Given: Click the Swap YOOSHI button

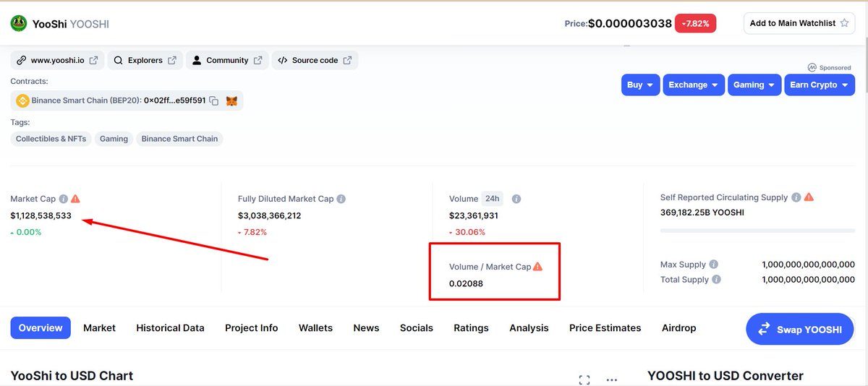Looking at the screenshot, I should click(x=800, y=330).
